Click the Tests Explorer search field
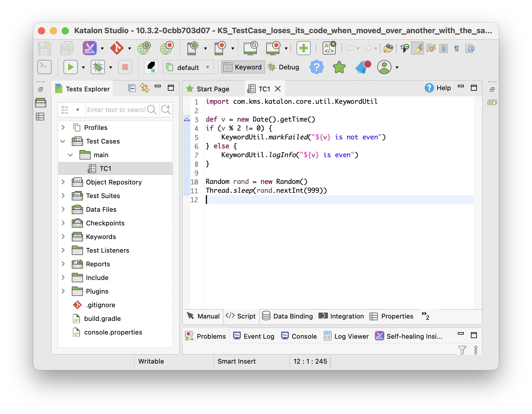The height and width of the screenshot is (414, 532). (x=116, y=110)
